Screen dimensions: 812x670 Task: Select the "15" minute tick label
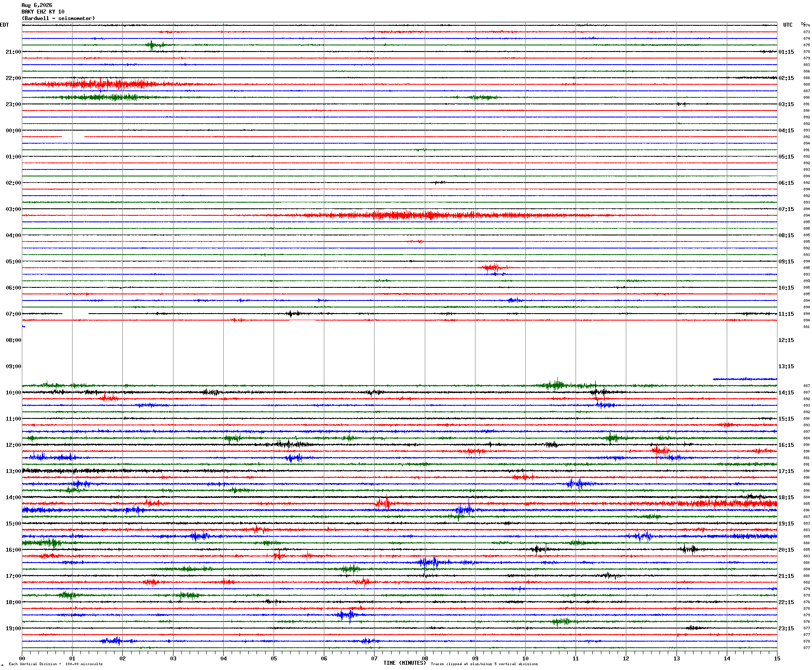(777, 659)
